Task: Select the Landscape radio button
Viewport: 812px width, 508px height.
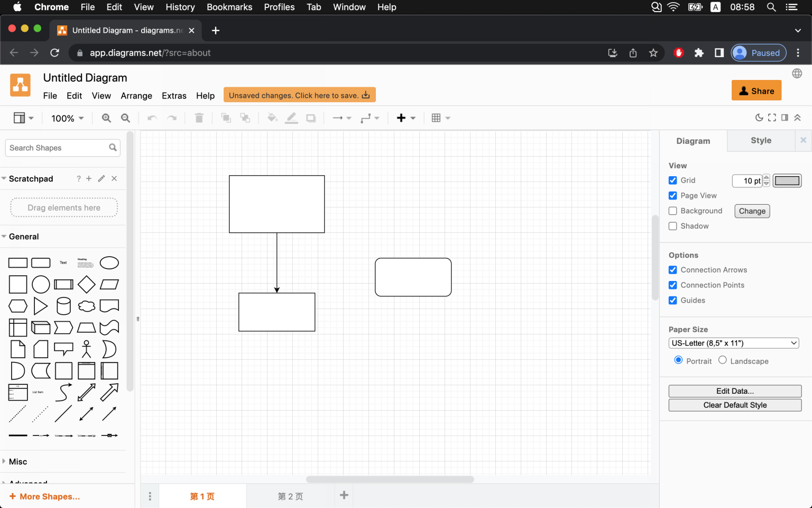Action: [x=722, y=360]
